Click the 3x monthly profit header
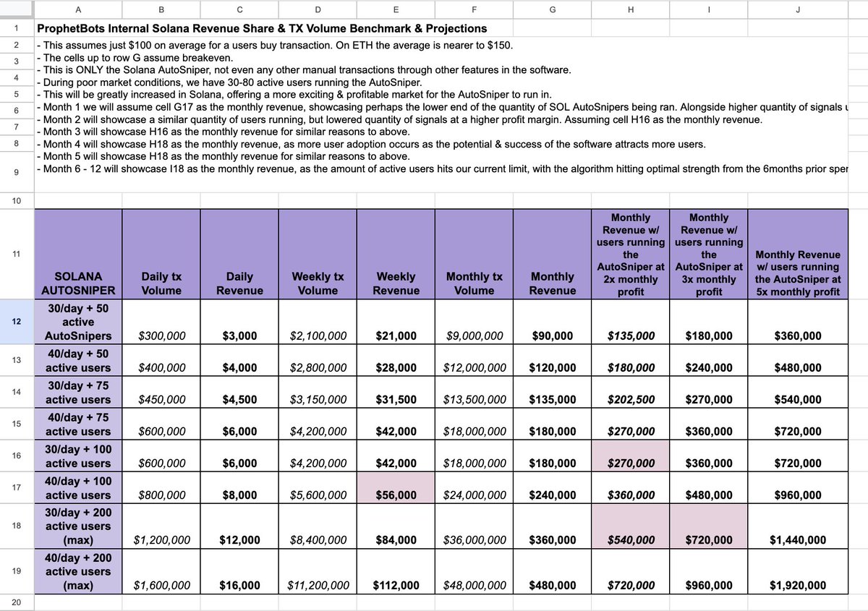The width and height of the screenshot is (868, 611). point(709,253)
